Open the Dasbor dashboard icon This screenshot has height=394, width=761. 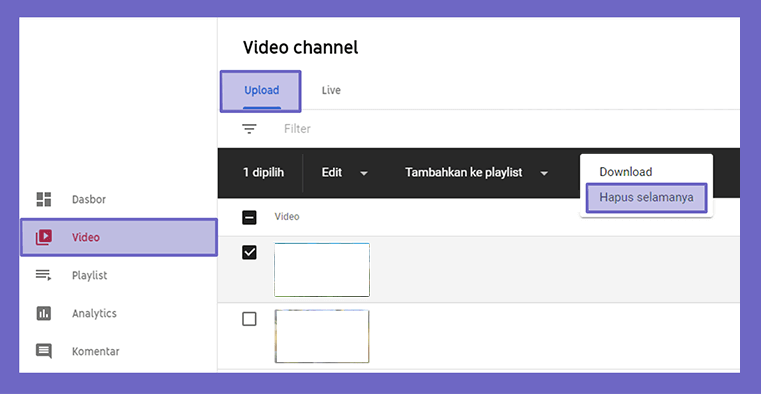pos(44,199)
